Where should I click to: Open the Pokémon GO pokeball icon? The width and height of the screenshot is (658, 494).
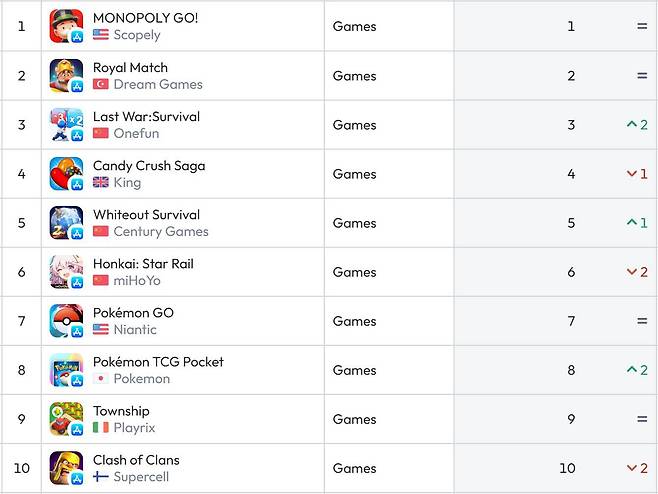click(x=66, y=321)
